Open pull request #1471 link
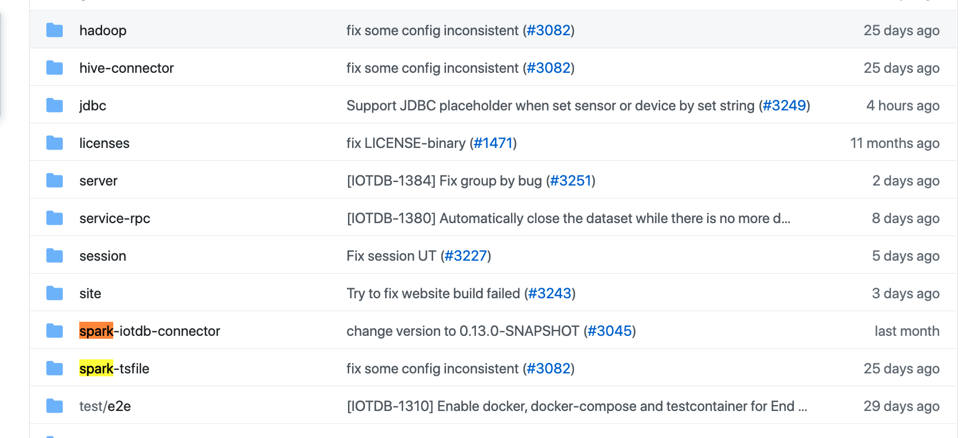 click(493, 143)
